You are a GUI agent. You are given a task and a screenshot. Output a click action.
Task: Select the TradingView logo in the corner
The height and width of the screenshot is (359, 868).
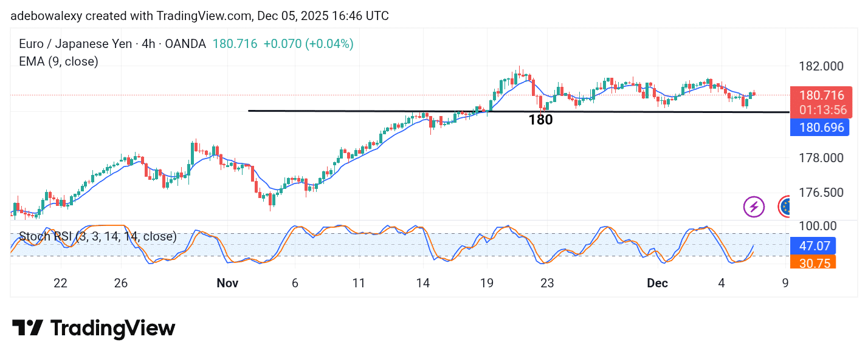90,327
